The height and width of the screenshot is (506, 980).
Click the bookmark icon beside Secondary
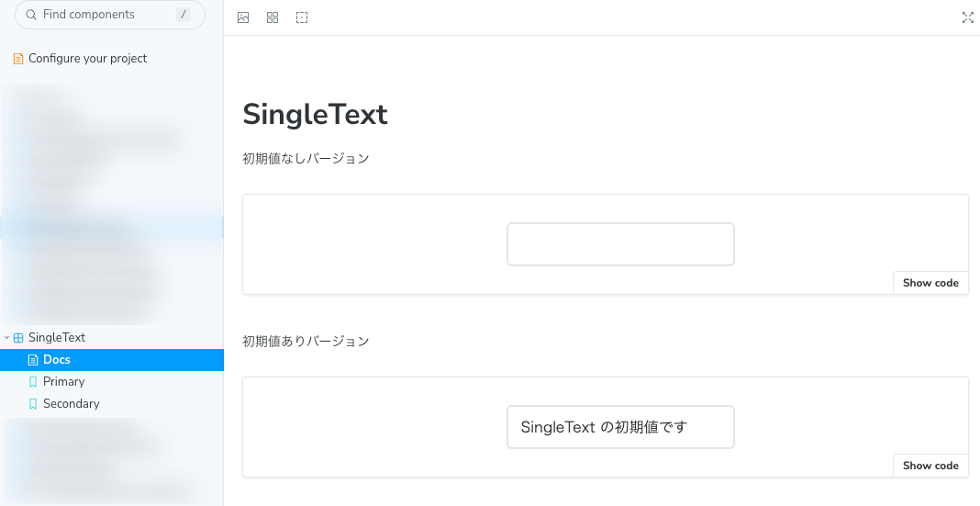point(33,404)
